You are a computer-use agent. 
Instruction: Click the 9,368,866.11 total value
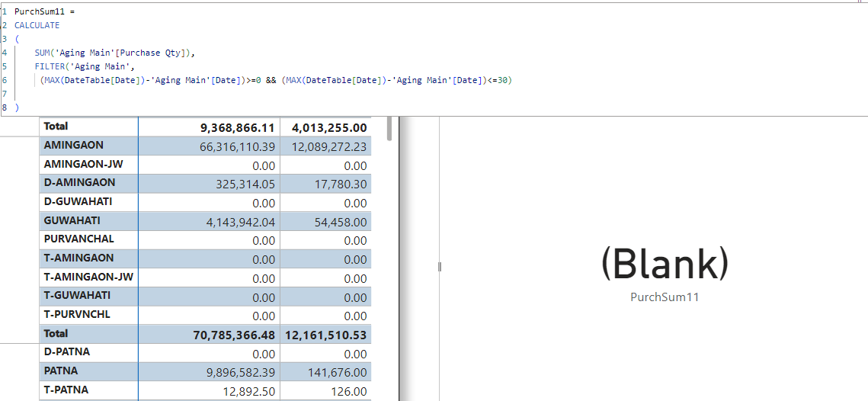pos(238,128)
